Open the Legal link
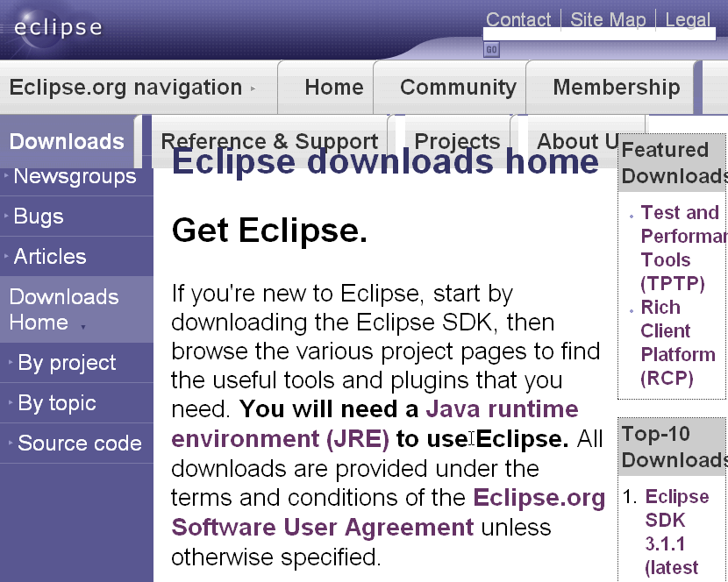Image resolution: width=728 pixels, height=582 pixels. [x=688, y=20]
